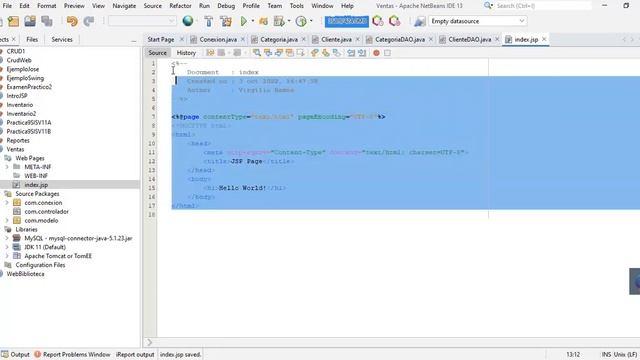Open the File menu
This screenshot has height=360, width=640.
(7, 6)
